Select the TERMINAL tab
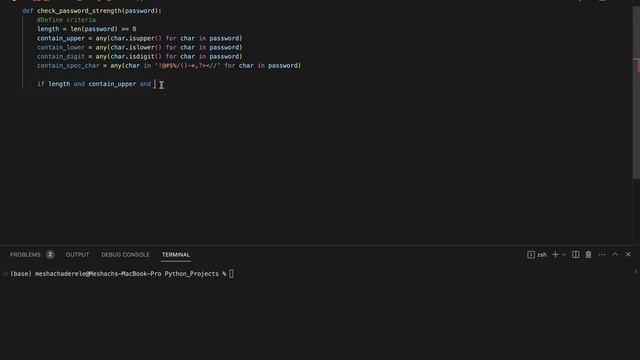Screen dimensions: 640x360 click(176, 255)
